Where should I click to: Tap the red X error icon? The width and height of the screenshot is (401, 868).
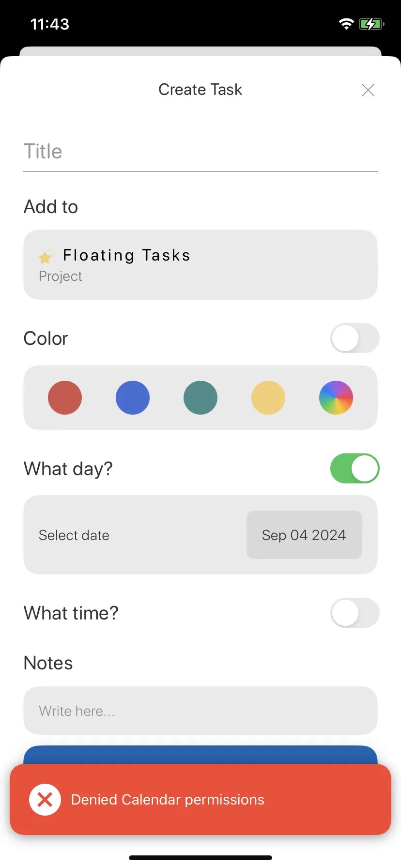[45, 799]
